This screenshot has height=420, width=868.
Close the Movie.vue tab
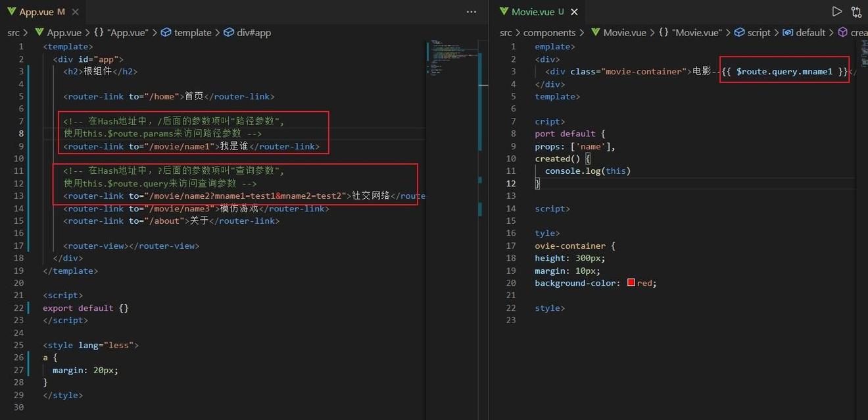pyautogui.click(x=574, y=12)
